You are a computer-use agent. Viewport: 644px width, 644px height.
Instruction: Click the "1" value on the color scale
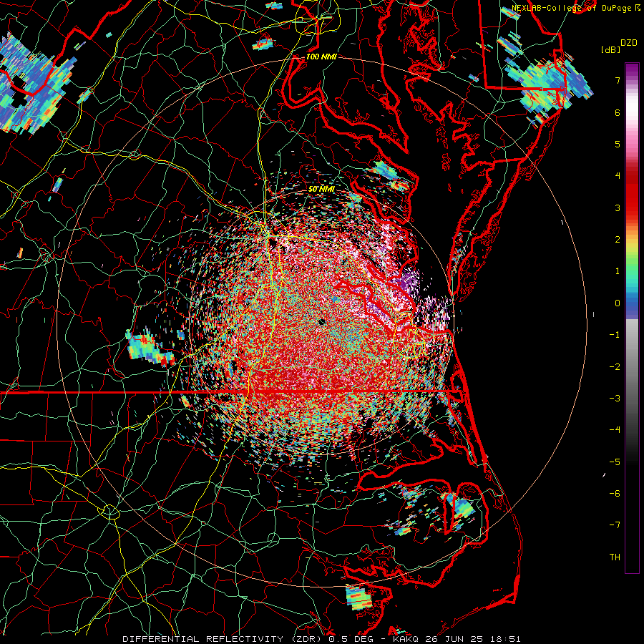coord(618,271)
